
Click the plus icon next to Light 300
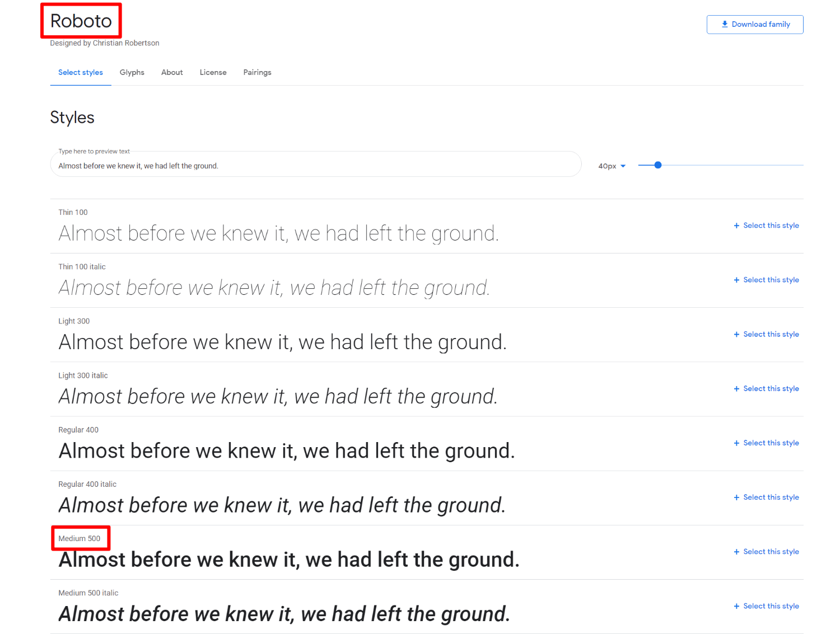736,334
